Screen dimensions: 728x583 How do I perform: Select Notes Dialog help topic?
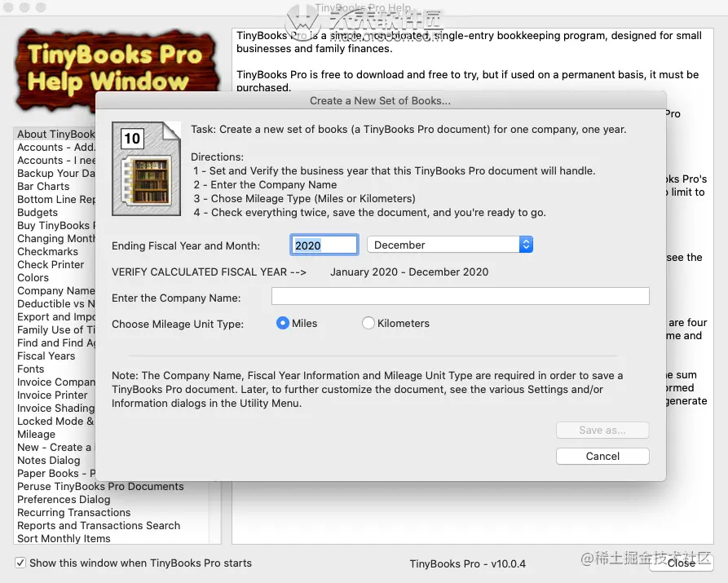pyautogui.click(x=49, y=460)
